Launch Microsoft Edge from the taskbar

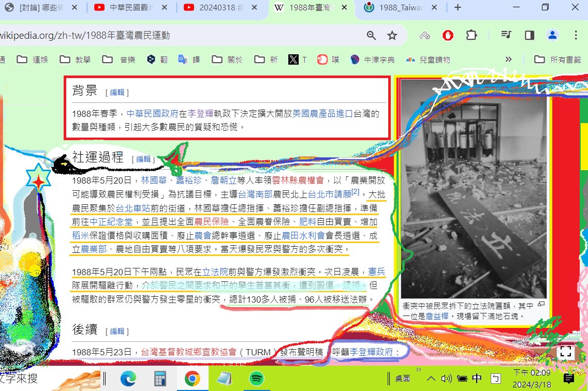coord(128,379)
